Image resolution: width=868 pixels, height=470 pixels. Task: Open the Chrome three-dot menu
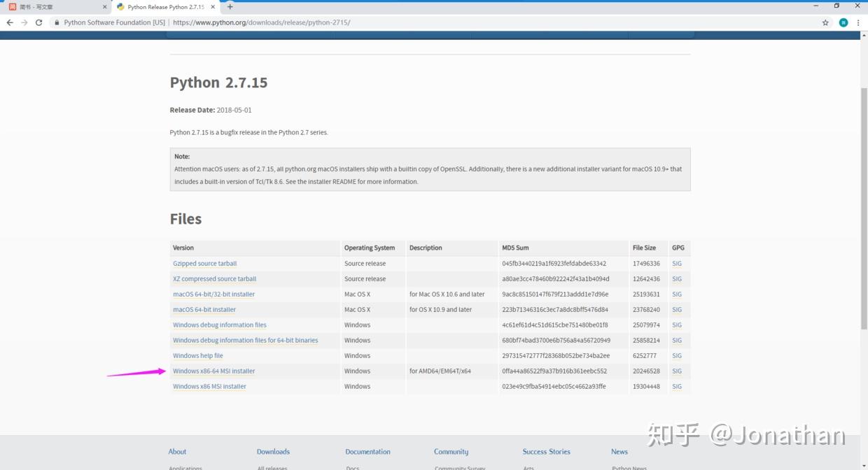[x=858, y=22]
